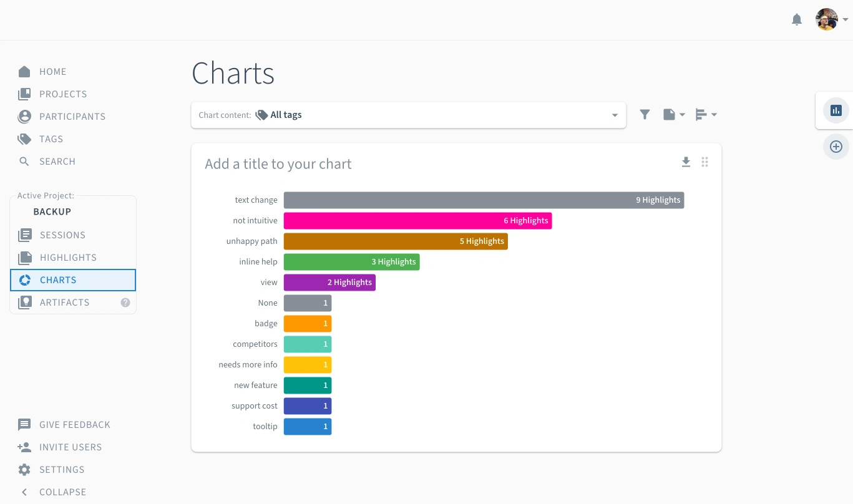Click the green inline help bar
The width and height of the screenshot is (853, 504).
352,262
